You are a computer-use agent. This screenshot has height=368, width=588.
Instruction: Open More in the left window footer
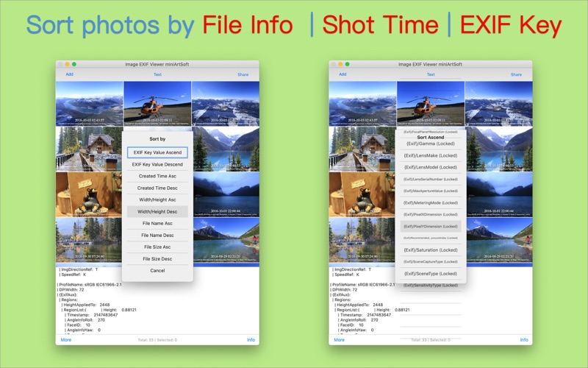pos(66,340)
